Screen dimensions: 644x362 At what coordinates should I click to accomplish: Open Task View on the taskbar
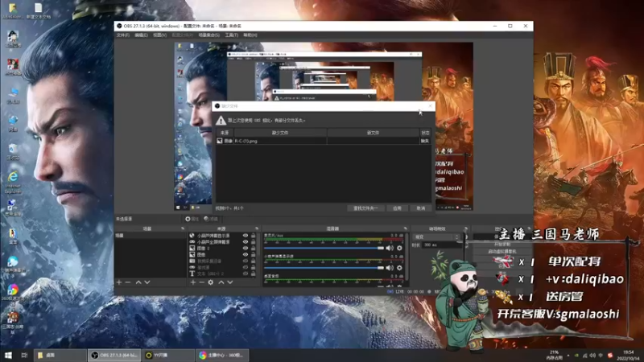24,355
